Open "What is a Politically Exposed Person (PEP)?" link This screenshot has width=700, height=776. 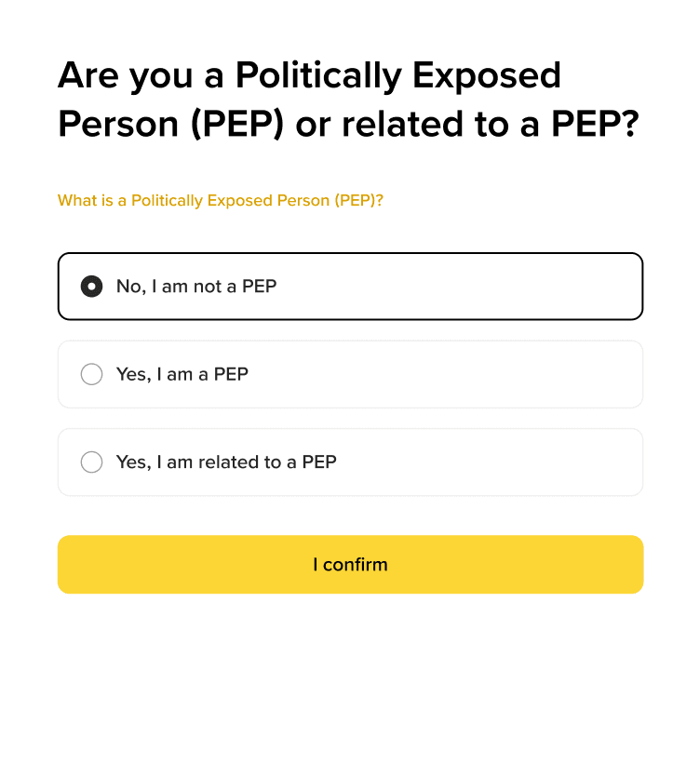[x=221, y=201]
